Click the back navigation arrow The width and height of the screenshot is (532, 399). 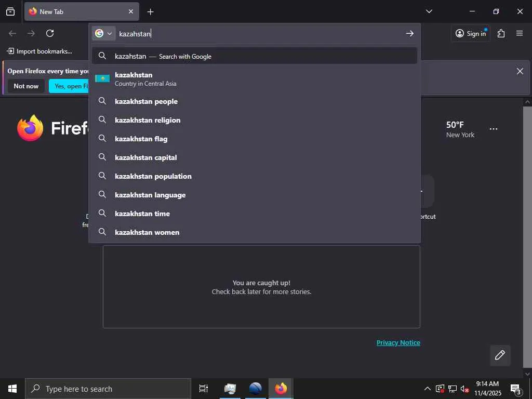tap(12, 33)
